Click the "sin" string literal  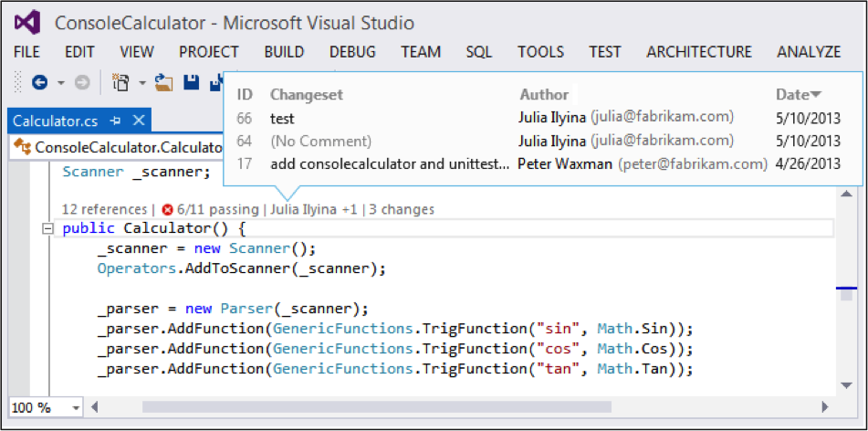(x=558, y=329)
